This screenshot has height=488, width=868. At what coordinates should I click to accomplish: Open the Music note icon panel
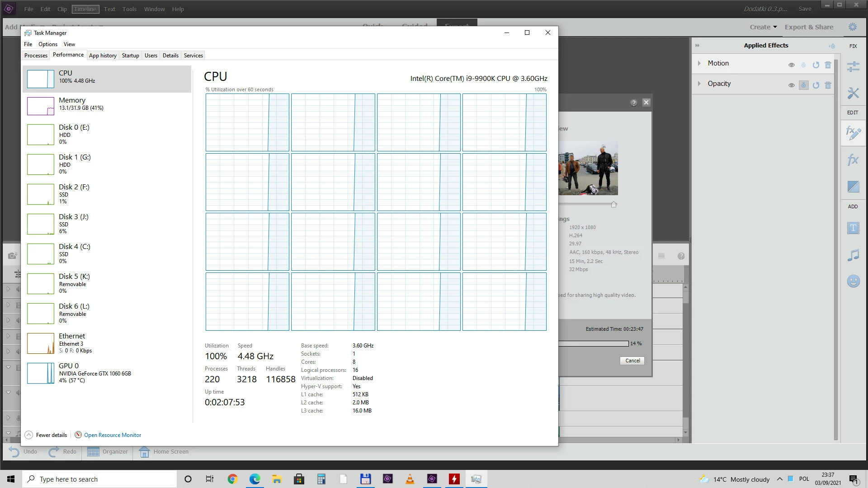pos(853,255)
